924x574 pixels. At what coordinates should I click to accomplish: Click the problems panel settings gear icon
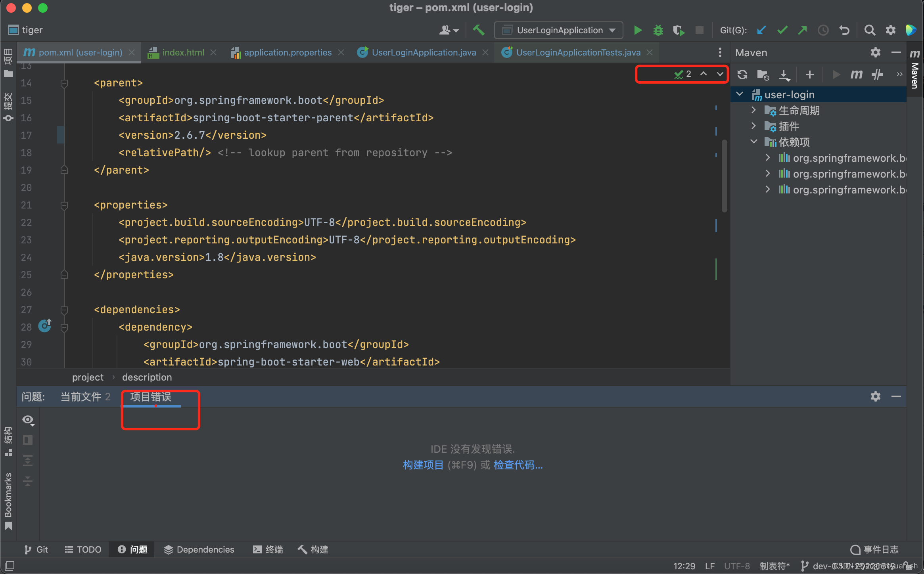(x=875, y=396)
